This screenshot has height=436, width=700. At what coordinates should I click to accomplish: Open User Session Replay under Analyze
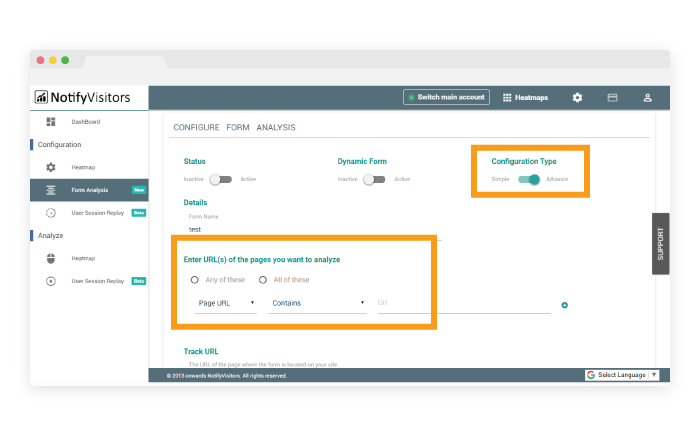point(97,282)
